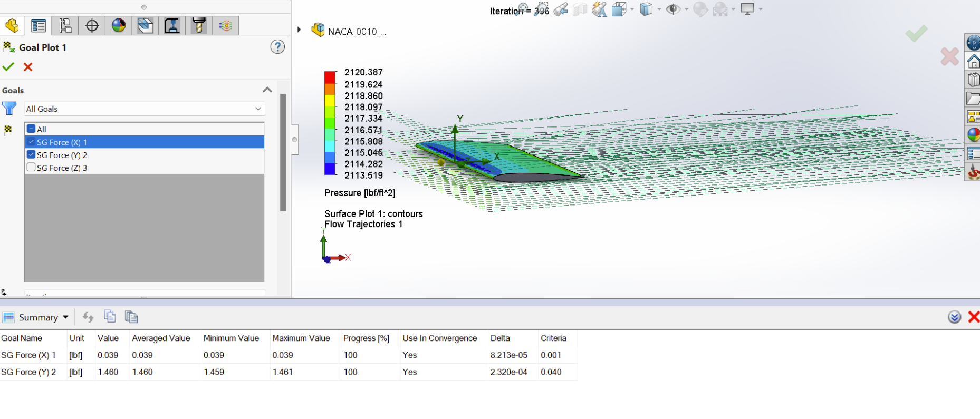Open the View Palette task pane tab
The width and height of the screenshot is (980, 419).
(x=973, y=116)
